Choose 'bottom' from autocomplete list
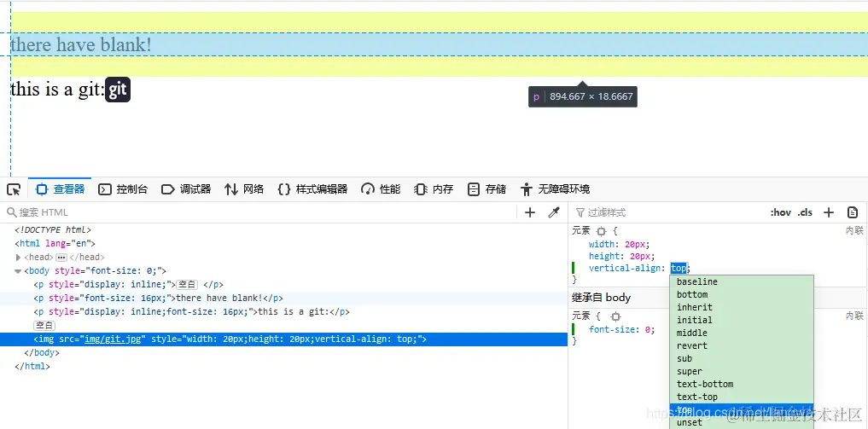This screenshot has height=429, width=868. (x=741, y=294)
